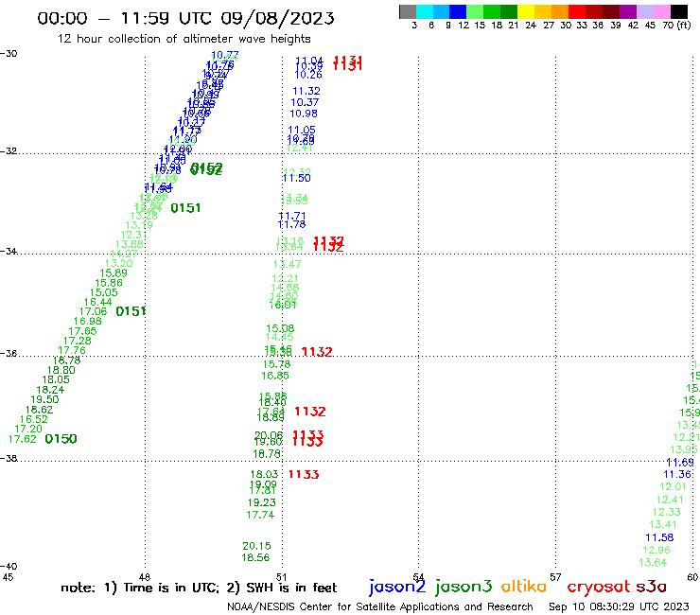700x615 pixels.
Task: Select the wave height value 18.62
Action: [40, 410]
